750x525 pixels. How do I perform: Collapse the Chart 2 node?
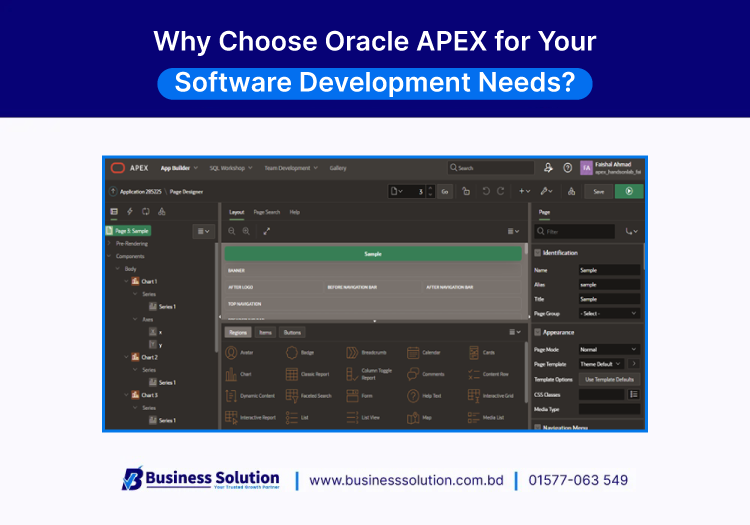[x=126, y=357]
